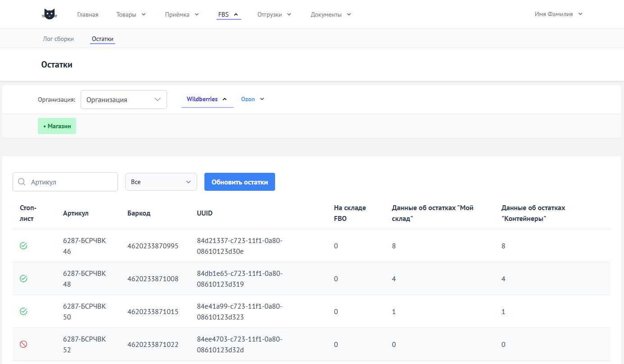Select the green Магазин store chip

point(57,126)
